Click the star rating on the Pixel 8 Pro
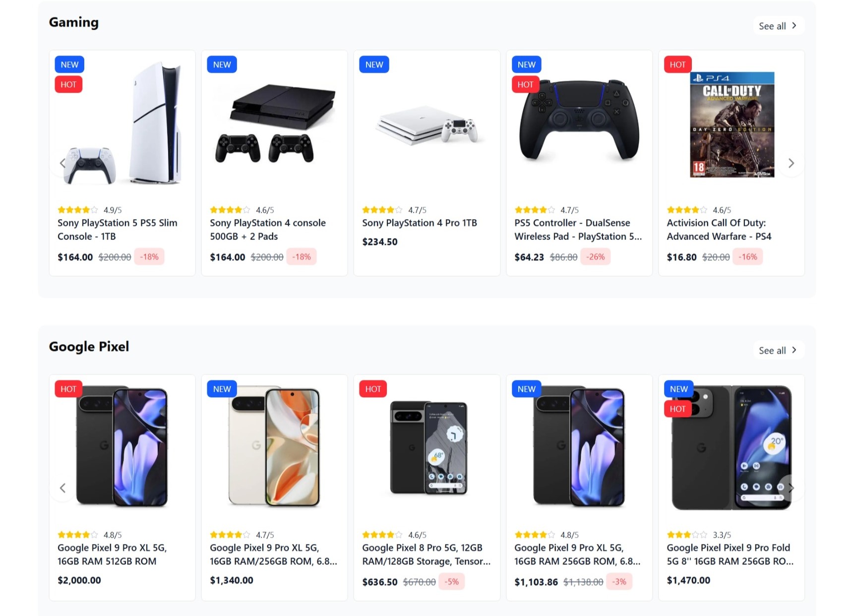This screenshot has height=616, width=854. pyautogui.click(x=382, y=534)
